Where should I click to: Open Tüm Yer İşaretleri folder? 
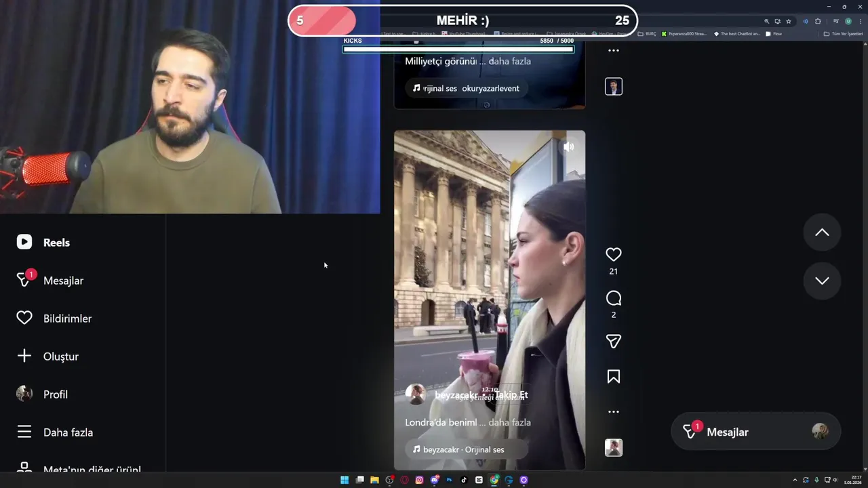(x=843, y=33)
